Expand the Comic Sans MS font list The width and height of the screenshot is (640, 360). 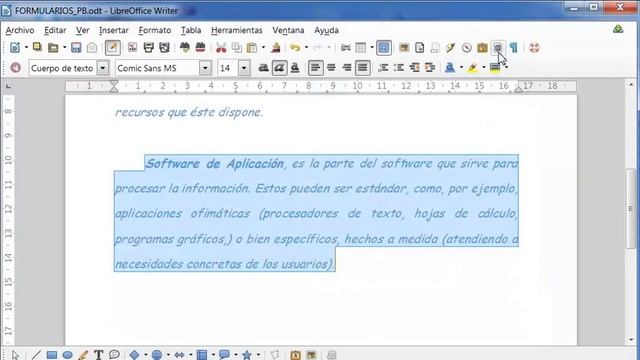coord(205,68)
